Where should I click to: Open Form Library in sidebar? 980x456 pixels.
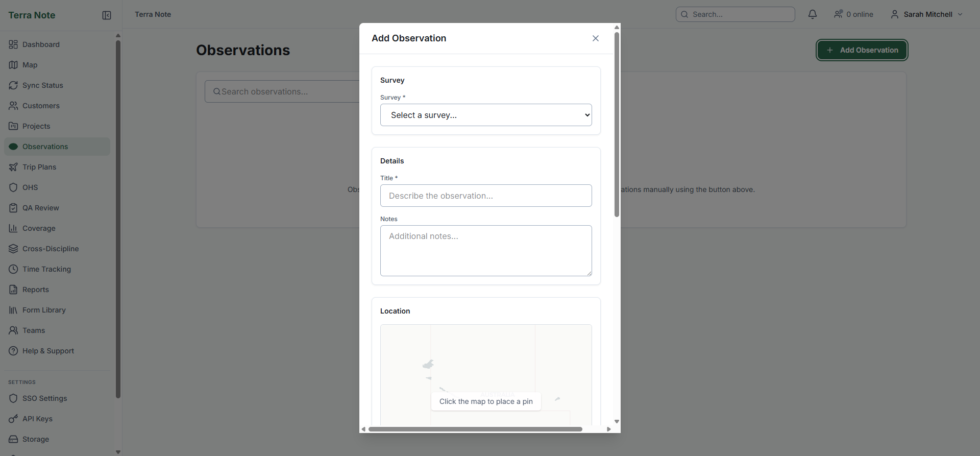point(44,310)
